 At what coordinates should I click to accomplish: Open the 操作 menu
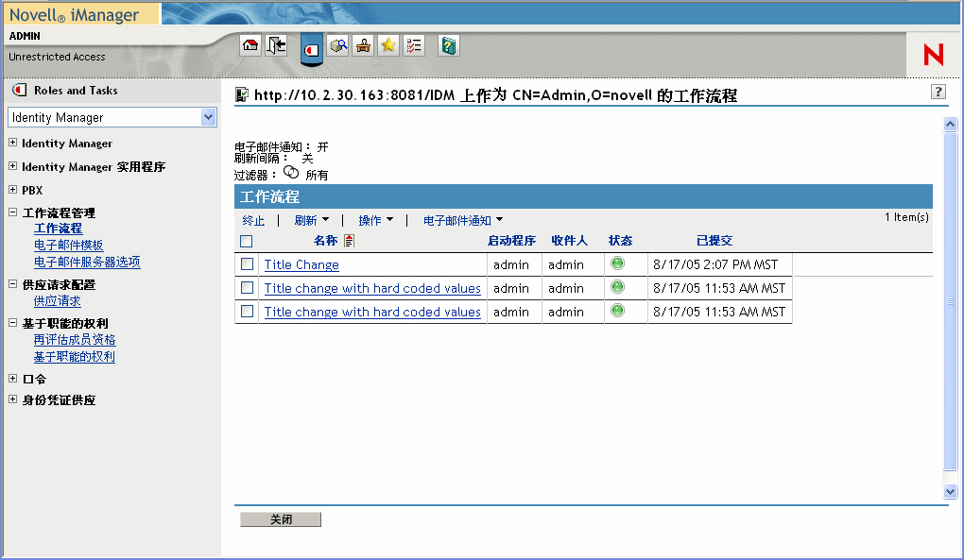tap(376, 219)
